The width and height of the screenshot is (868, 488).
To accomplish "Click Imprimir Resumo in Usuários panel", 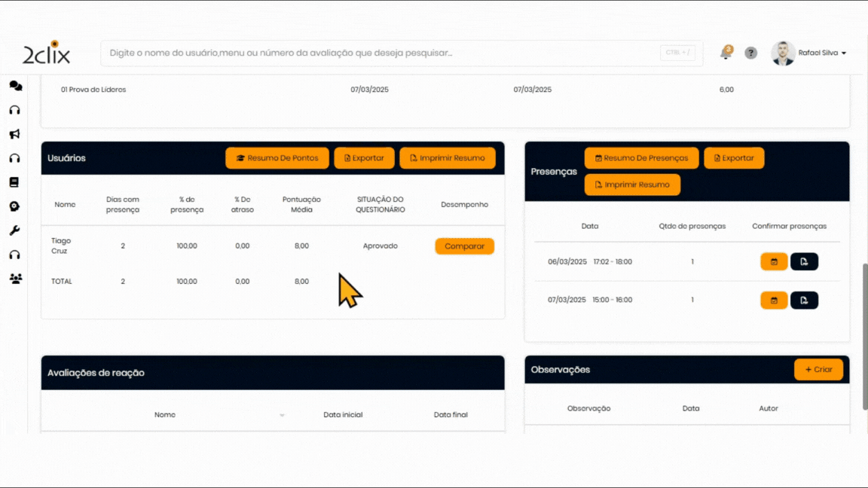I will pos(447,158).
